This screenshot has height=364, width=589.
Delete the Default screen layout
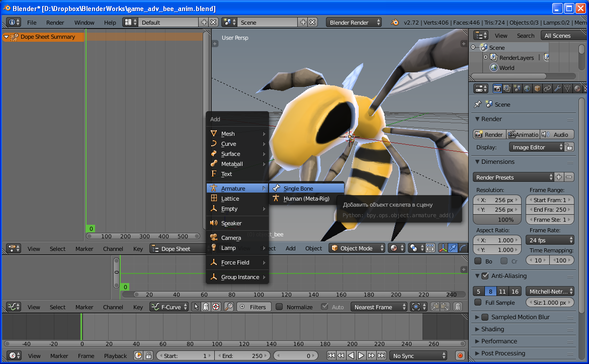pyautogui.click(x=213, y=22)
